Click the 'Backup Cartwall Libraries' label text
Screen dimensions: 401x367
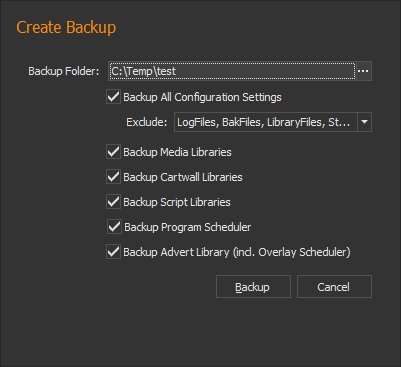click(x=183, y=177)
